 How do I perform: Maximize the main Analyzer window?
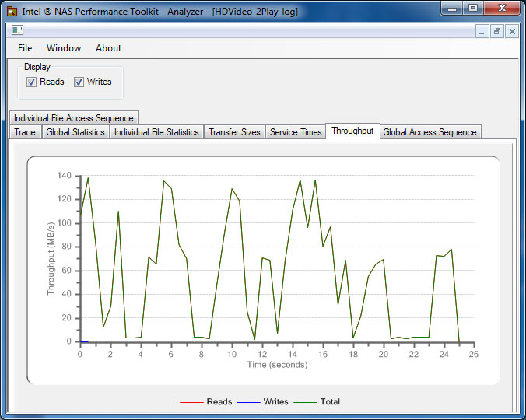(473, 9)
